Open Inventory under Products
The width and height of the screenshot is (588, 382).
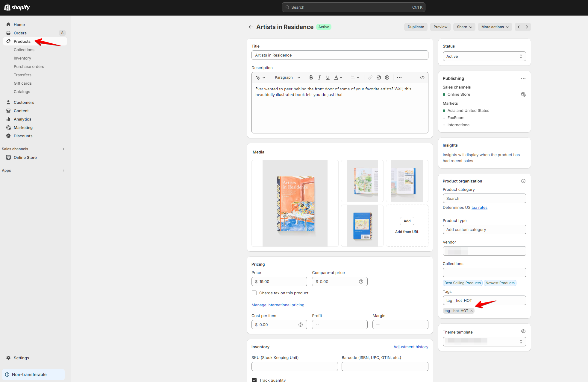[x=22, y=58]
